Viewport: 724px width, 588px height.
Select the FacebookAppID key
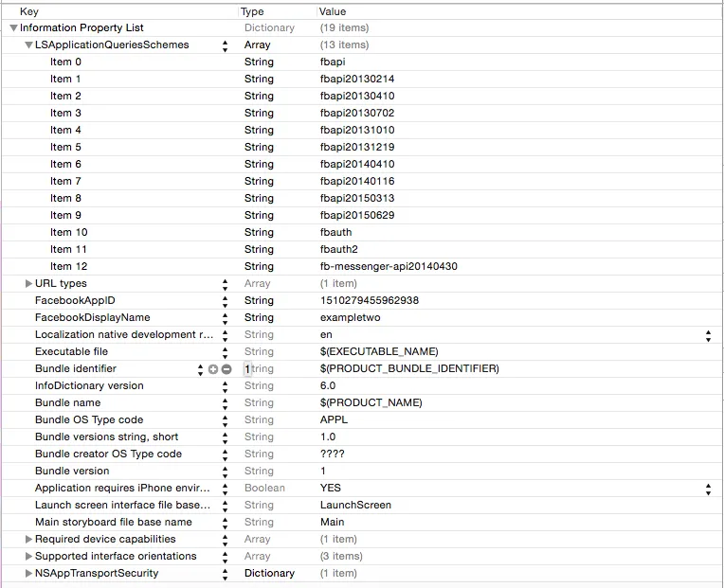(75, 301)
